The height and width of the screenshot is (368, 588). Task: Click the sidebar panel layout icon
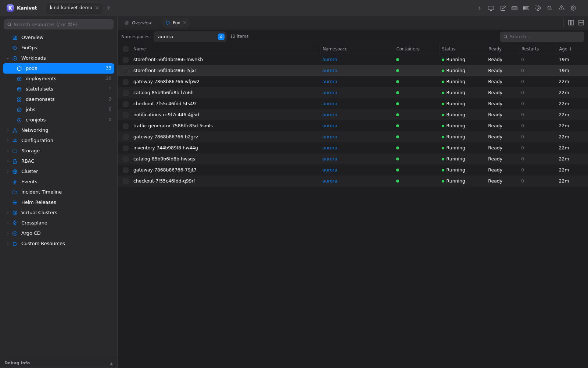[x=526, y=8]
